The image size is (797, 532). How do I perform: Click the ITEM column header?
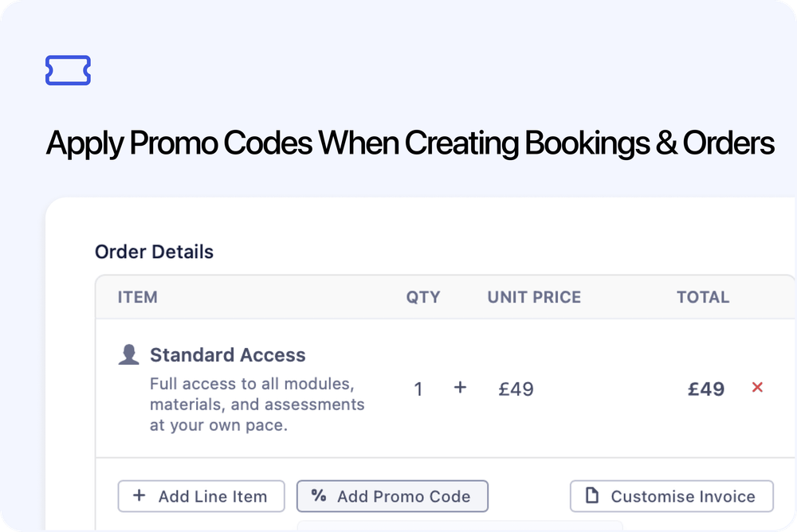(138, 297)
